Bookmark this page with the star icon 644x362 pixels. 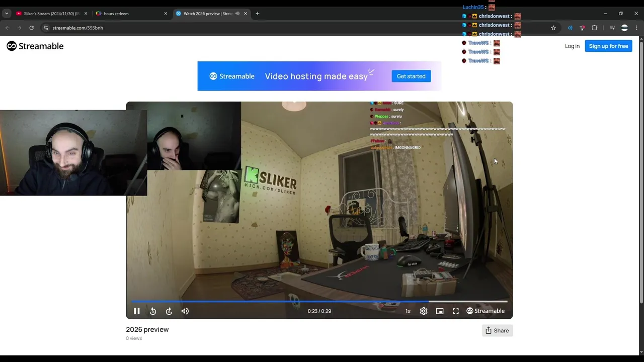[x=553, y=28]
